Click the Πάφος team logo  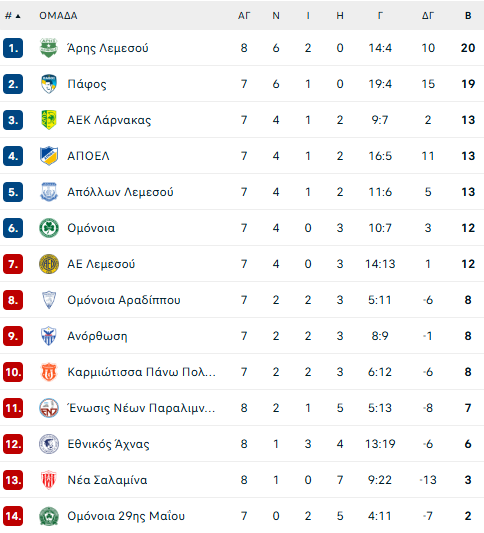click(49, 84)
